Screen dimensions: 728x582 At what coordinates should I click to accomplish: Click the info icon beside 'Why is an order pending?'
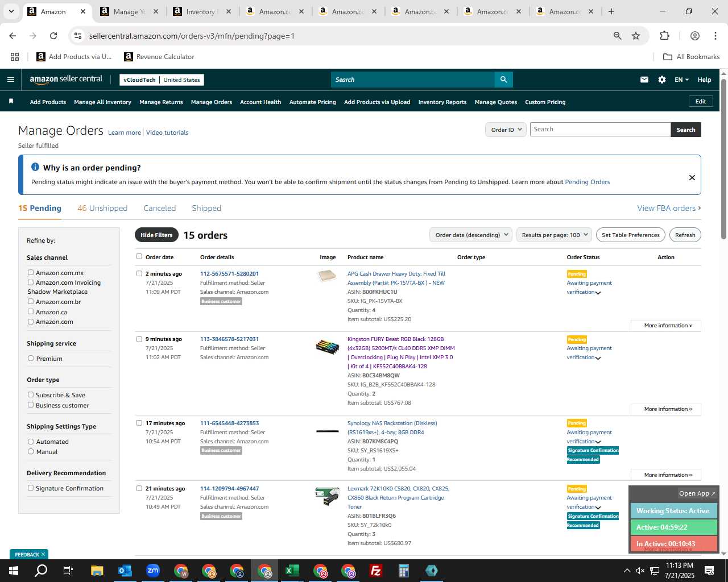click(x=35, y=167)
